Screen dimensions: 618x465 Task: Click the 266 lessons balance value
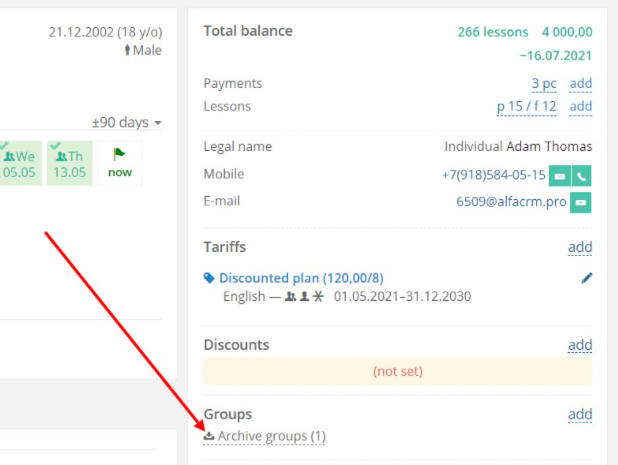click(x=493, y=32)
